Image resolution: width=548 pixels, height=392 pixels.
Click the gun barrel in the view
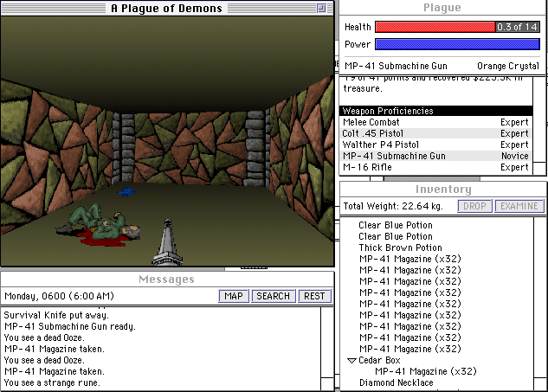[x=167, y=242]
